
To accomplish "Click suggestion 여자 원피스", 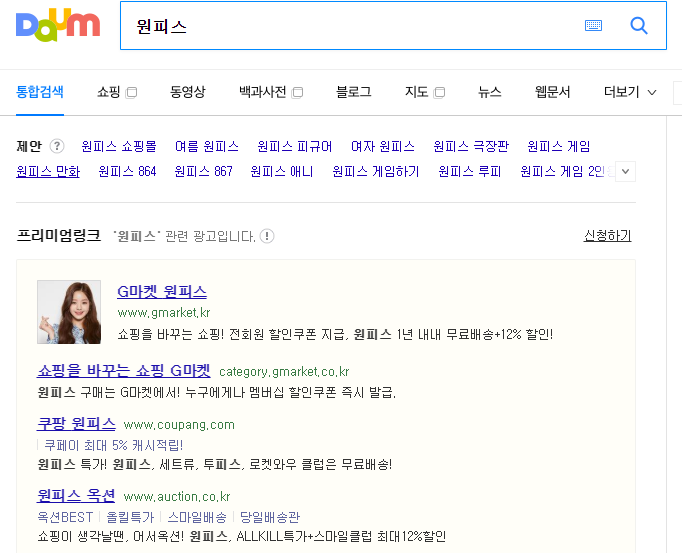I will click(x=383, y=146).
